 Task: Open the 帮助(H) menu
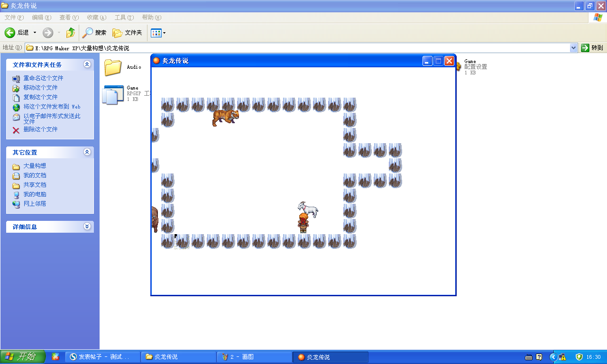tap(151, 18)
